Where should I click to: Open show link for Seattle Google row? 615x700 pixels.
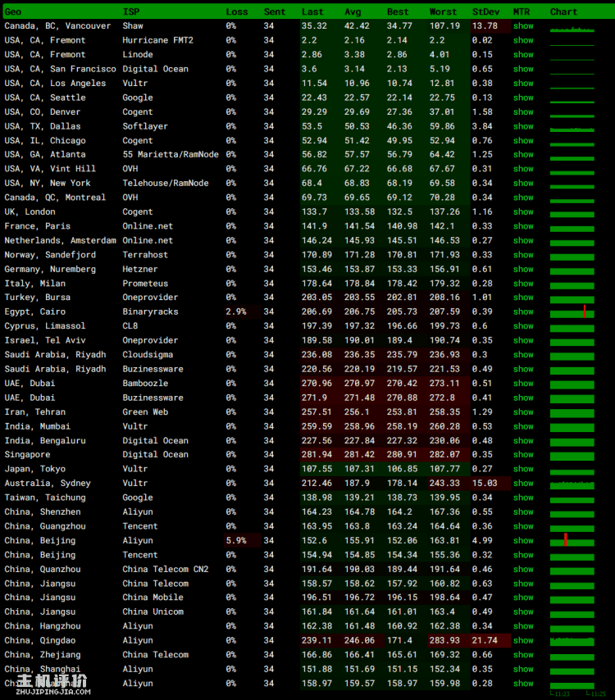[523, 98]
